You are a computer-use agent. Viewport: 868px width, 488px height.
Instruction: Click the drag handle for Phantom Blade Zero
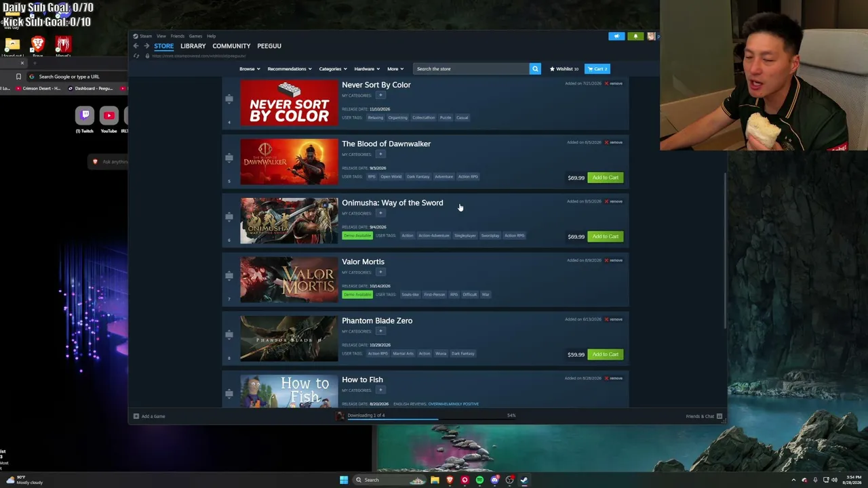pyautogui.click(x=229, y=334)
